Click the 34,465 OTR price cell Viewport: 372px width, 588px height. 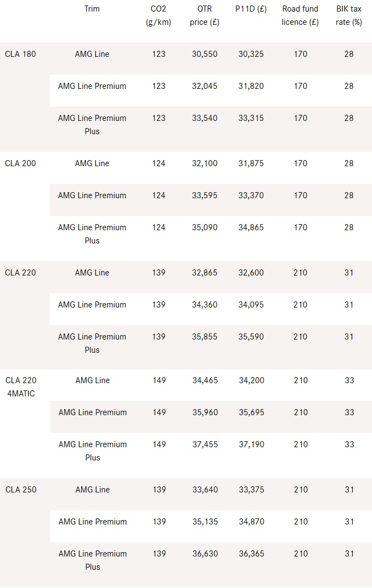pyautogui.click(x=205, y=380)
